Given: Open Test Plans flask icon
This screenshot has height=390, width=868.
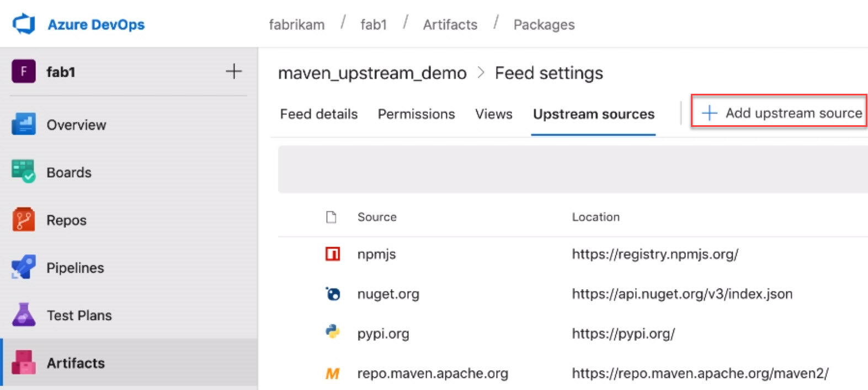Looking at the screenshot, I should (24, 315).
